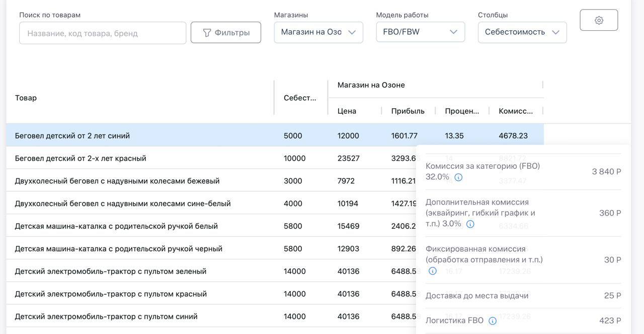
Task: Click the 360 ₽ additional commission amount
Action: [x=610, y=213]
